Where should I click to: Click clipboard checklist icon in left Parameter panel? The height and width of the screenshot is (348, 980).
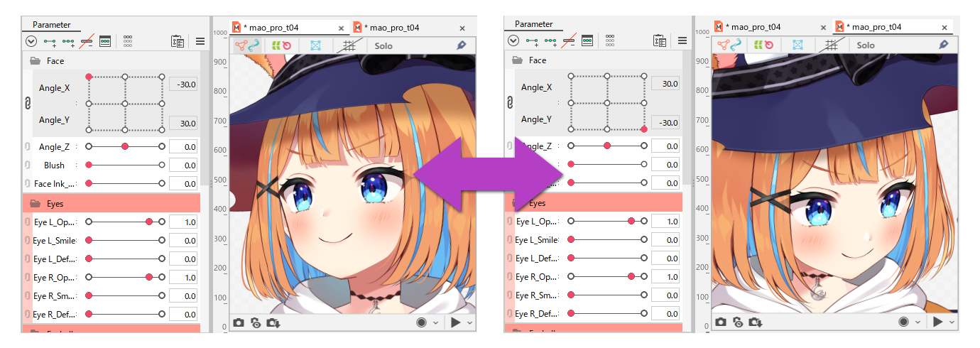(178, 41)
